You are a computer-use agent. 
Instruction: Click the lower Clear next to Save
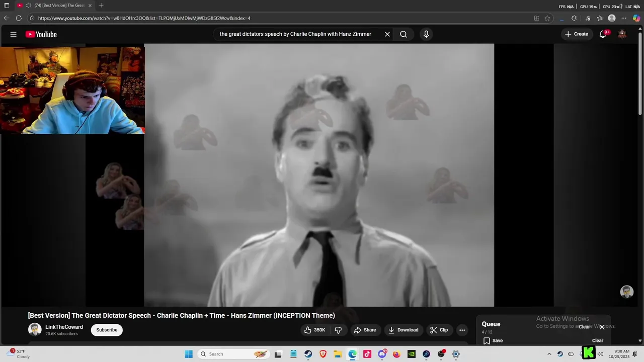(598, 340)
